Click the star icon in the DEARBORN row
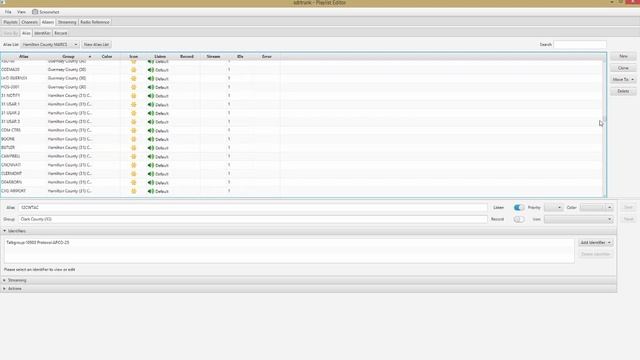The height and width of the screenshot is (360, 640). tap(133, 182)
